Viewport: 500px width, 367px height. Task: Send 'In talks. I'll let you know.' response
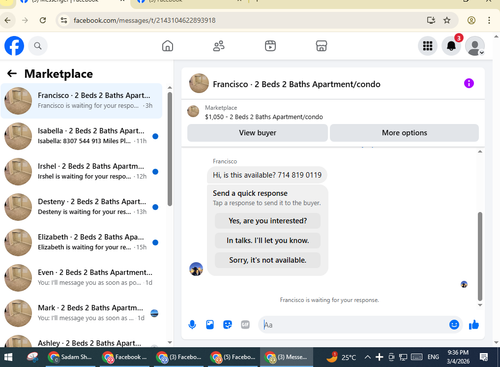coord(268,240)
